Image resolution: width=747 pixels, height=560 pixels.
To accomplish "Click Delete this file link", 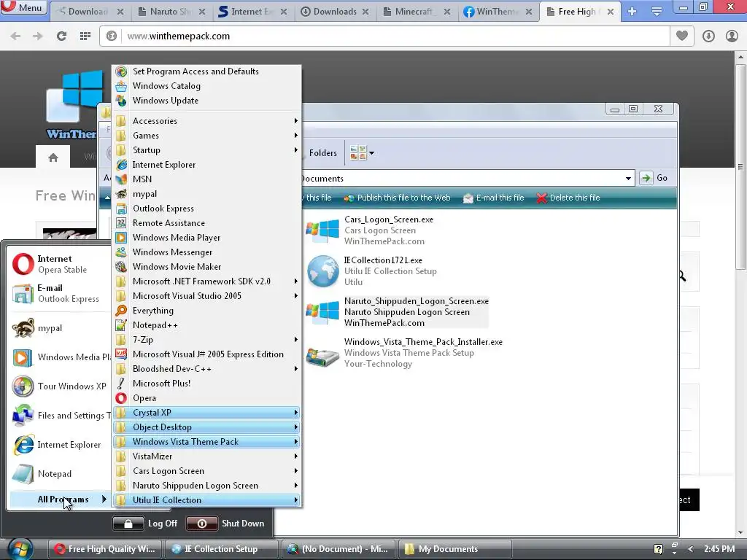I will 568,198.
